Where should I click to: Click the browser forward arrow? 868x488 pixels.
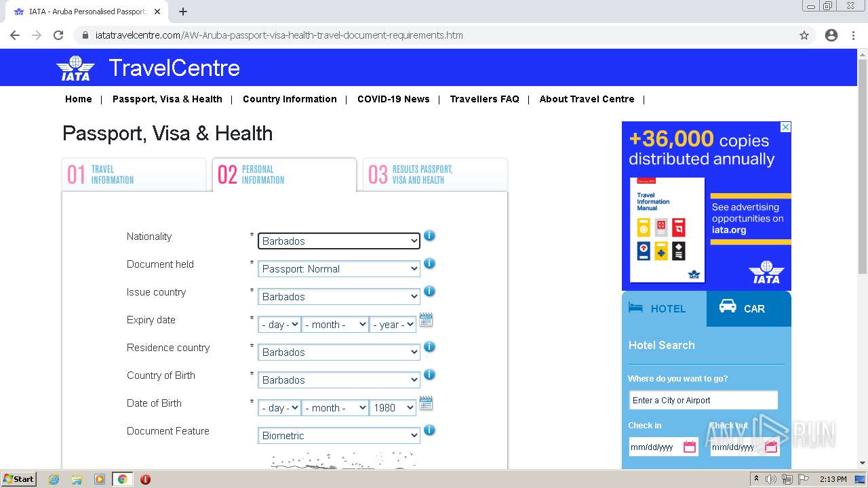click(x=37, y=35)
